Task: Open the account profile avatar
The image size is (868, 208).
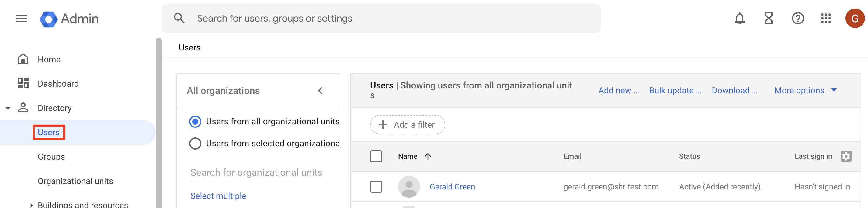Action: (x=855, y=18)
